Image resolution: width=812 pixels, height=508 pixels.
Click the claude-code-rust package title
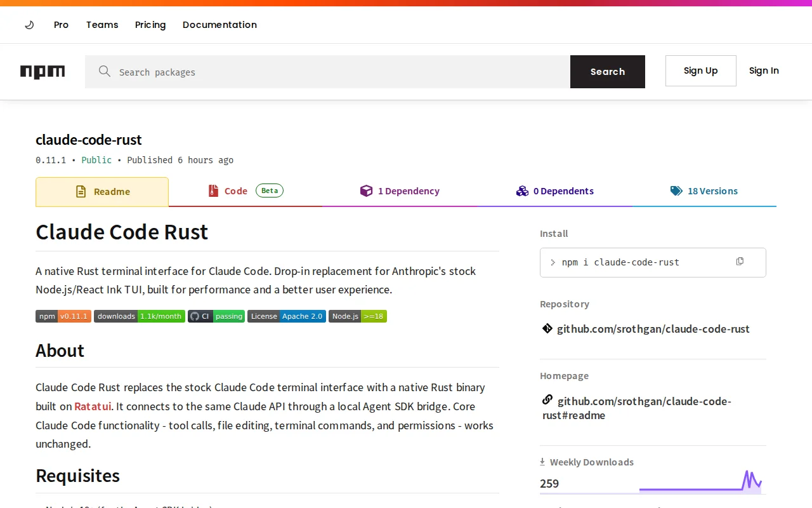(89, 140)
